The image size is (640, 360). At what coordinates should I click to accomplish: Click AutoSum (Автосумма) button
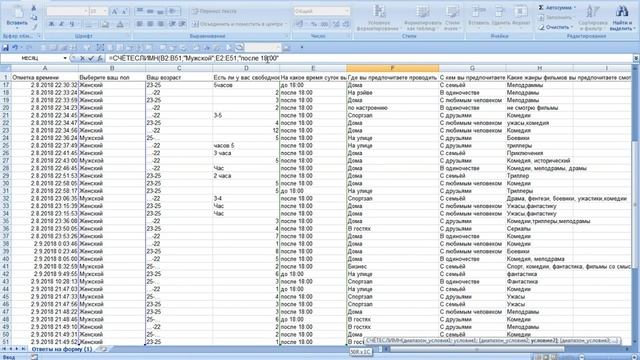coord(557,8)
